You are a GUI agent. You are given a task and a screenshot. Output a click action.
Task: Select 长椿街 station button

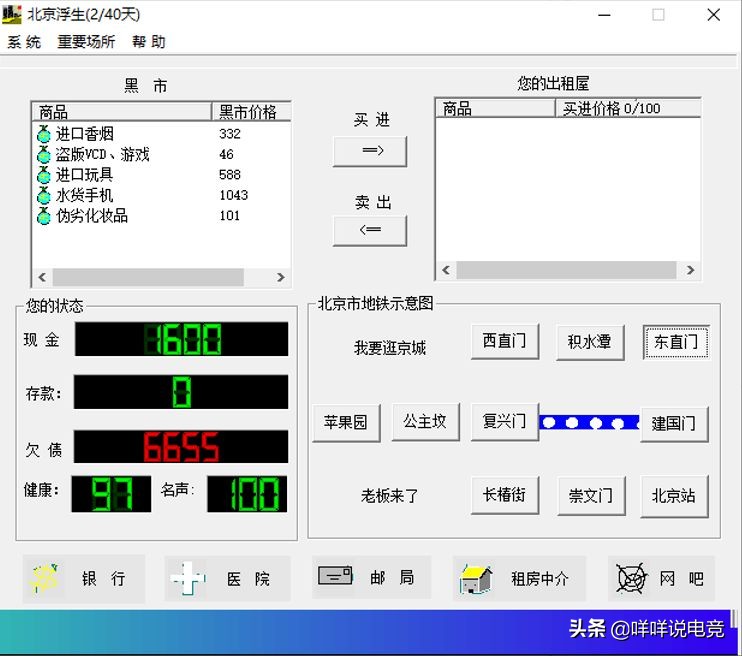point(505,495)
